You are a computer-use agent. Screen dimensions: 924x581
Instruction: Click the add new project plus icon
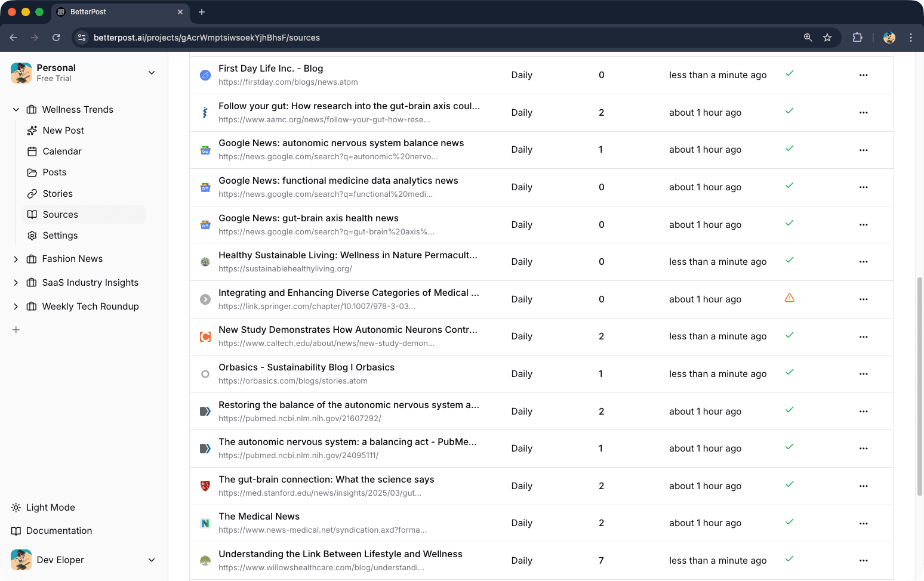click(x=16, y=329)
